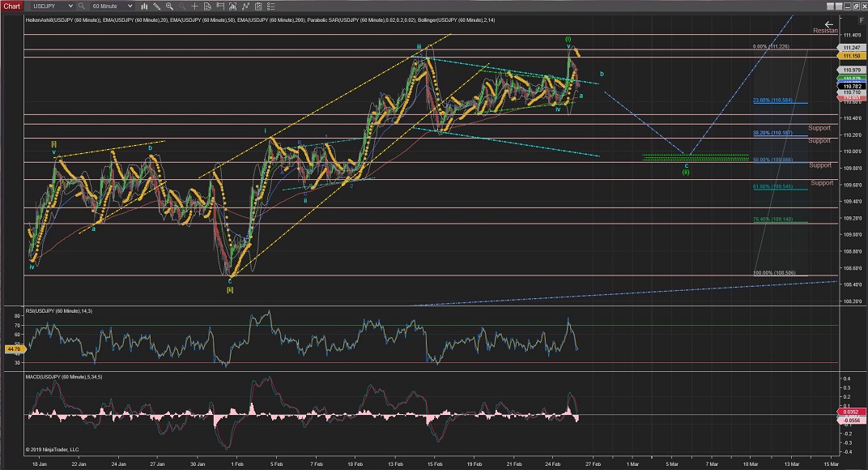Expand the 60 Minute interval dropdown
Screen dimensions: 868x470
click(129, 6)
